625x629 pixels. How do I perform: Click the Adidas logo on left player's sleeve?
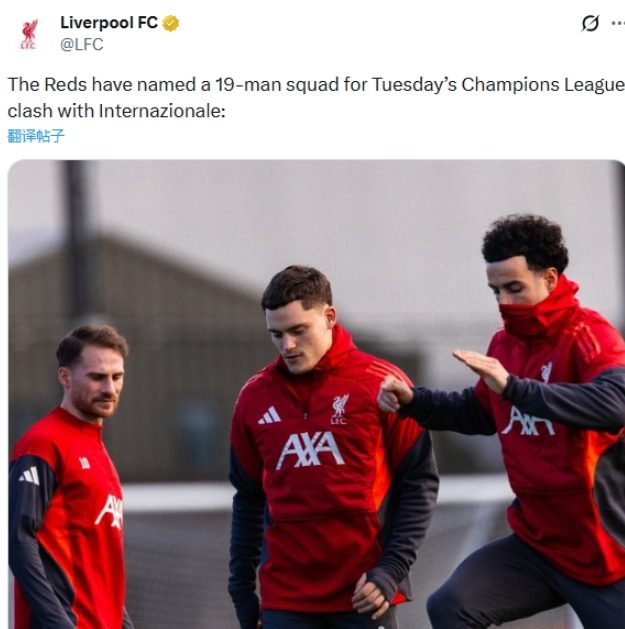pos(30,476)
